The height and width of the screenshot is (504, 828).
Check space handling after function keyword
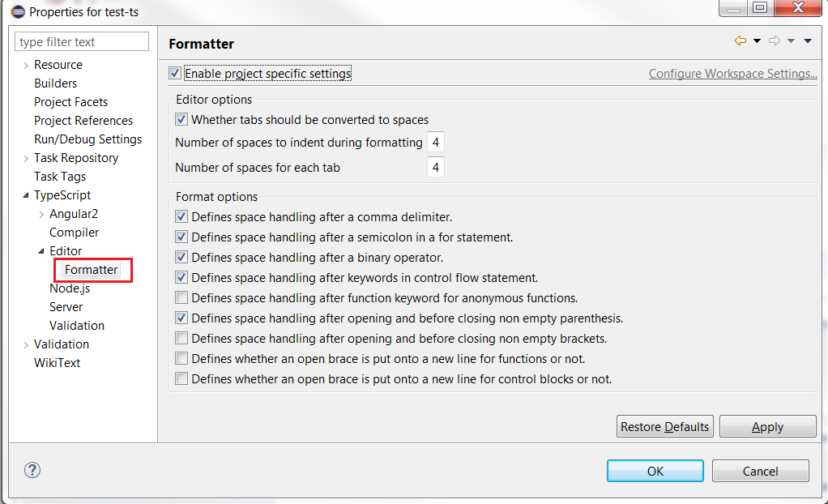pyautogui.click(x=181, y=297)
